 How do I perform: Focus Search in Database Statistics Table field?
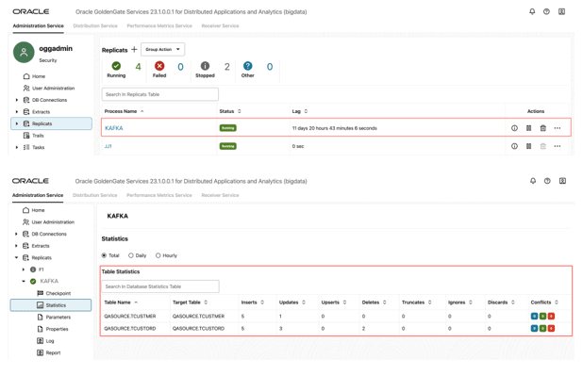pyautogui.click(x=160, y=286)
